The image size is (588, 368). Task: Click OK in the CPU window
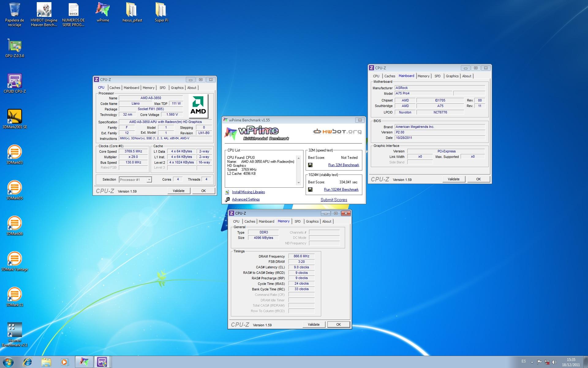point(204,191)
